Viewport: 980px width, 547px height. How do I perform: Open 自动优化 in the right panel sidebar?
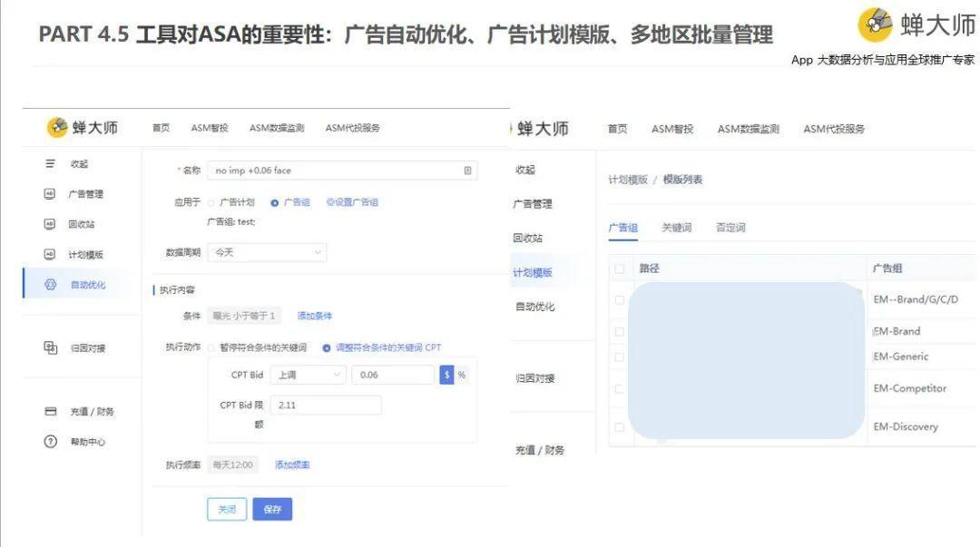[535, 307]
